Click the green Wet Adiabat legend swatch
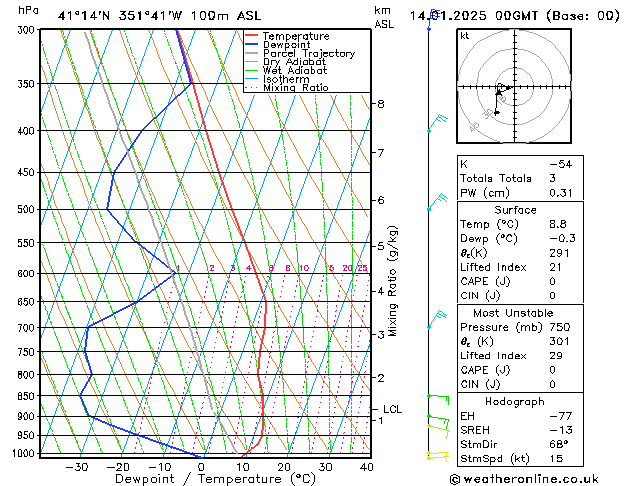Viewport: 629px width, 486px height. click(252, 70)
